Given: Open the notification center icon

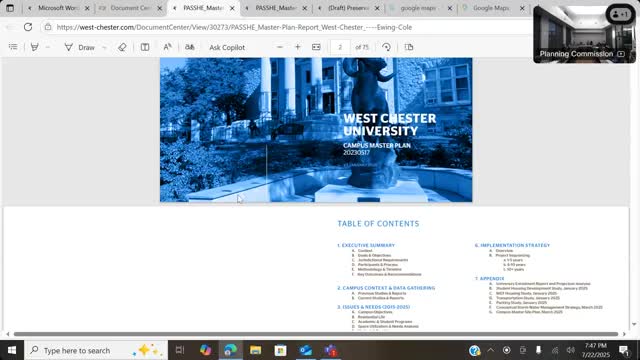Looking at the screenshot, I should [x=624, y=350].
